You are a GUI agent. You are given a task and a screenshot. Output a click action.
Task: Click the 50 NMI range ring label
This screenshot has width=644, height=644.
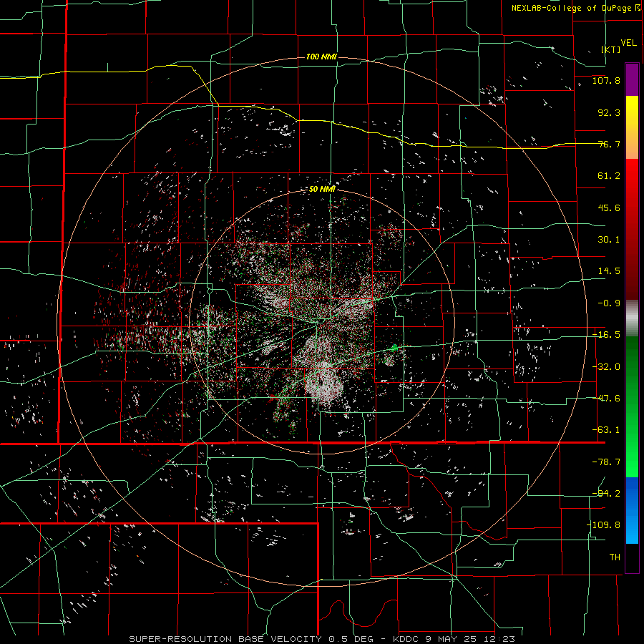click(322, 190)
